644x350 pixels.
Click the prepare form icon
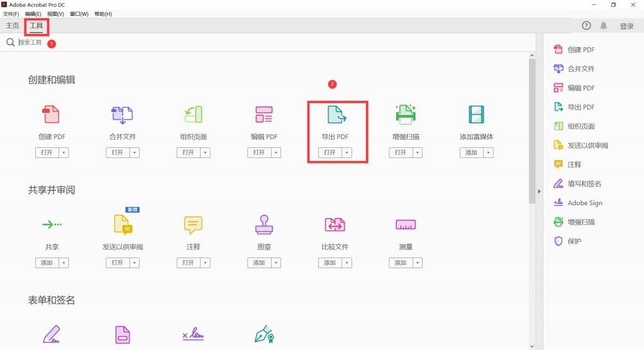[x=123, y=334]
